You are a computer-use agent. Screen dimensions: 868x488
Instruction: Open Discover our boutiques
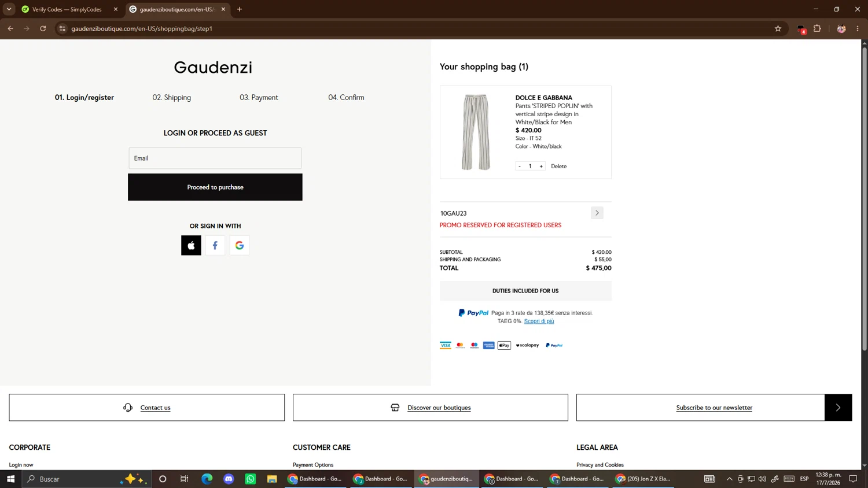click(x=439, y=408)
